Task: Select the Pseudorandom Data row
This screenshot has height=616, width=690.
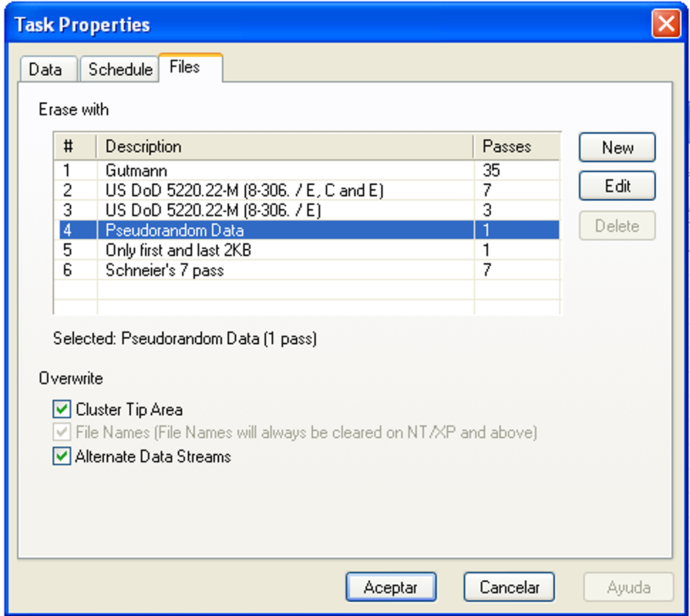Action: coord(306,230)
